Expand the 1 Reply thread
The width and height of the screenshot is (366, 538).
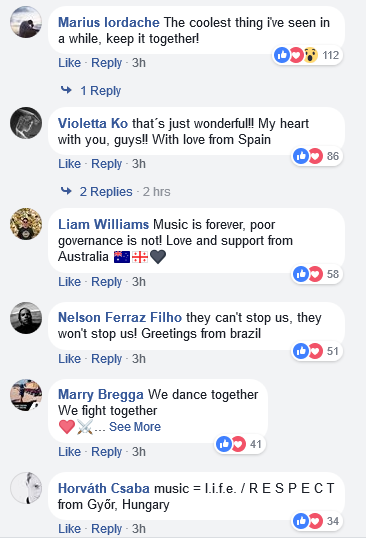click(101, 91)
